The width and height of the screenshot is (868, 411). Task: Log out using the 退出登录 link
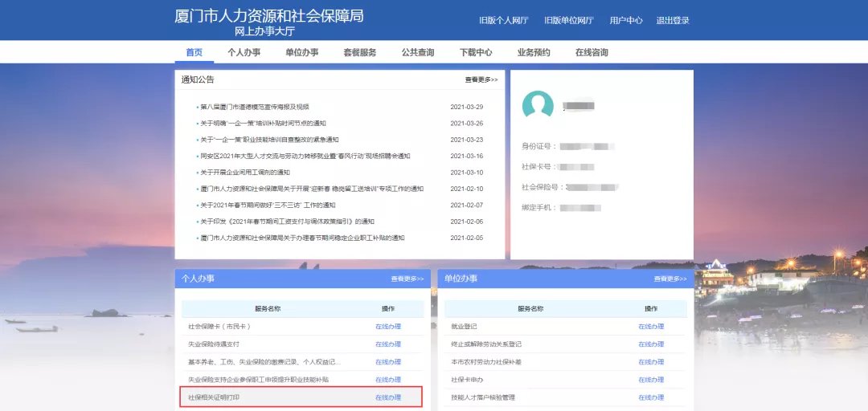672,21
